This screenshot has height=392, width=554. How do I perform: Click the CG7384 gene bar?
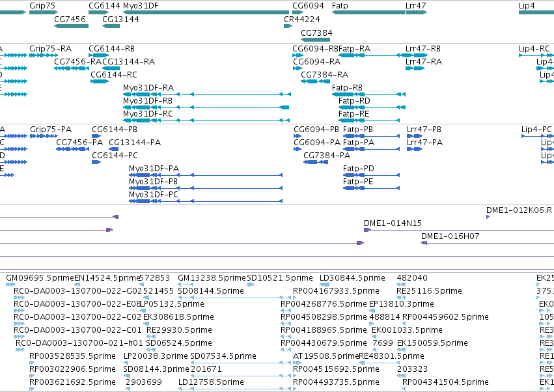316,40
